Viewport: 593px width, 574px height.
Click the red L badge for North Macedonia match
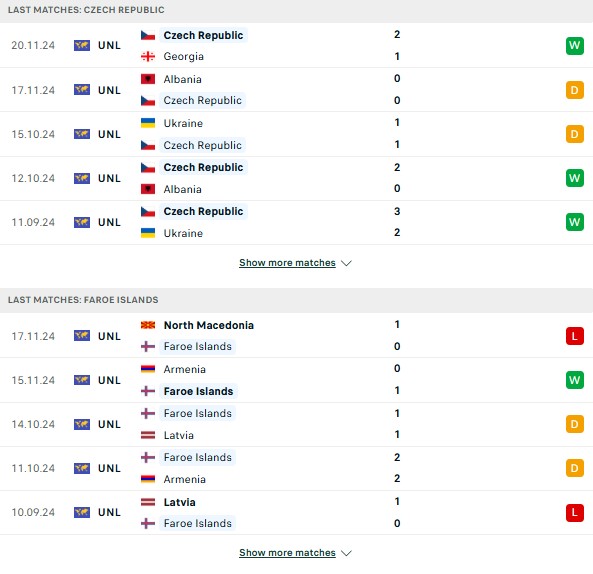pos(574,336)
